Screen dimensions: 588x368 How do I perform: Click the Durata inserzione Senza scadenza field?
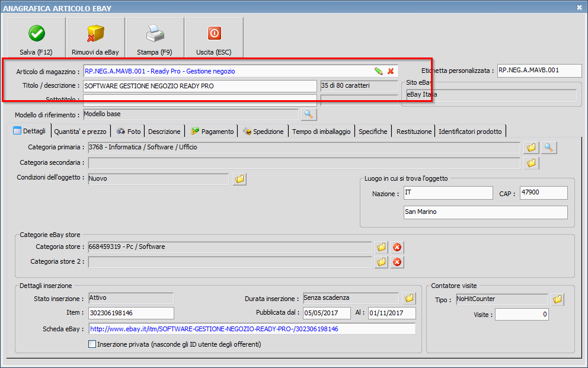click(351, 298)
